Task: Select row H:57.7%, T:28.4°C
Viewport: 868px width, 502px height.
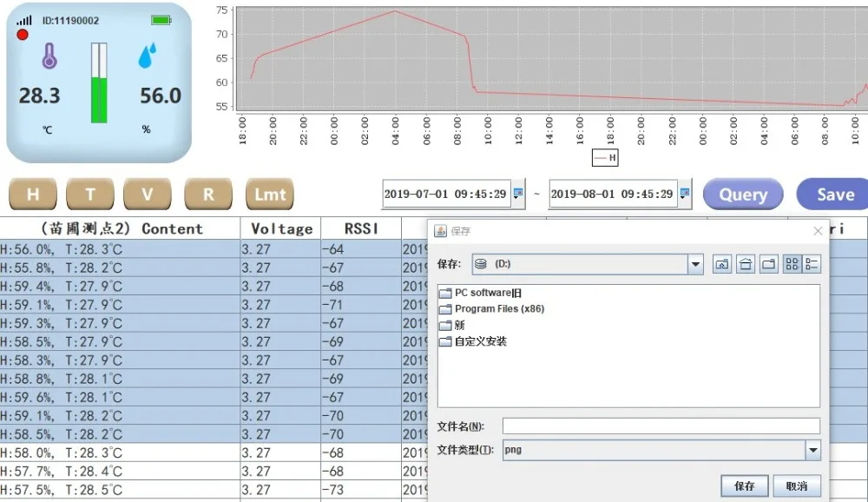Action: 120,472
